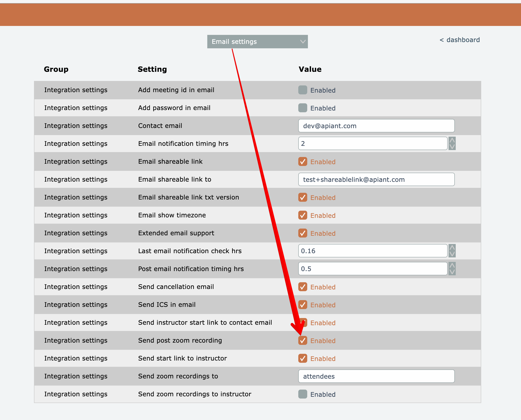Image resolution: width=521 pixels, height=420 pixels.
Task: Enable Add password in email checkbox
Action: [x=303, y=108]
